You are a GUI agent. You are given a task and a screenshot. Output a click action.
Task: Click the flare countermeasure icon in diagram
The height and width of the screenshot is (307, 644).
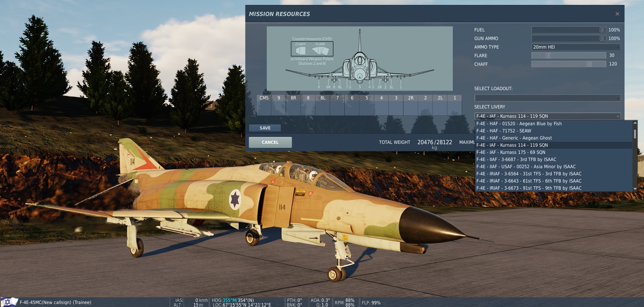click(x=321, y=50)
